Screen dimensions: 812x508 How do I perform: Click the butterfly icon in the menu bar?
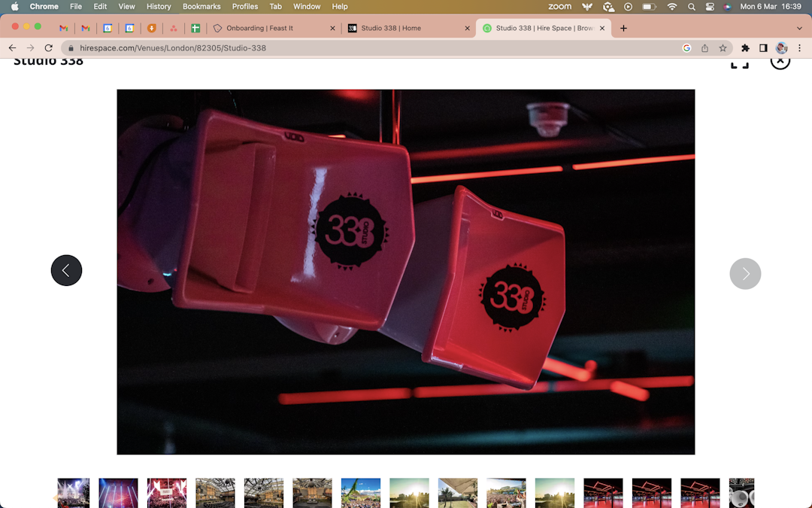point(586,6)
